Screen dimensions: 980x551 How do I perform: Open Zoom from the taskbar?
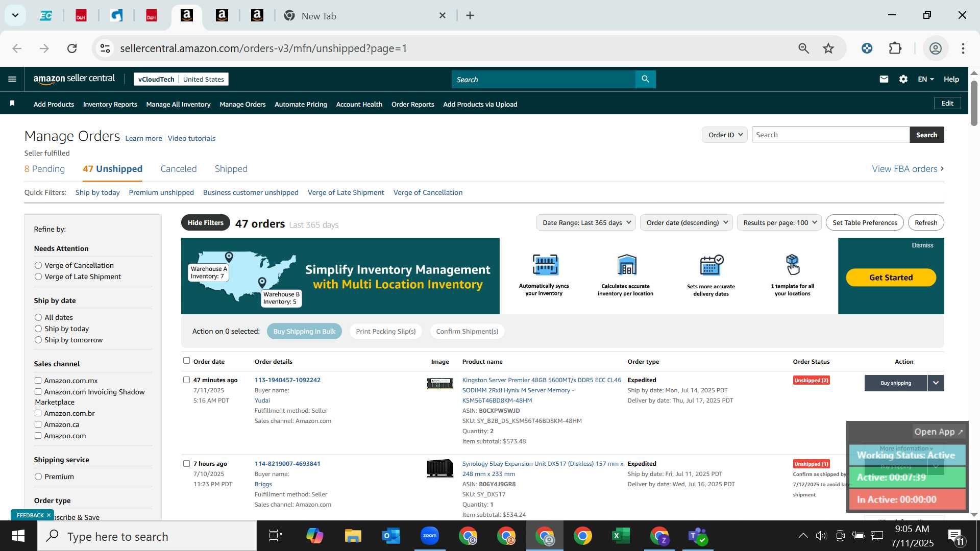pos(430,536)
